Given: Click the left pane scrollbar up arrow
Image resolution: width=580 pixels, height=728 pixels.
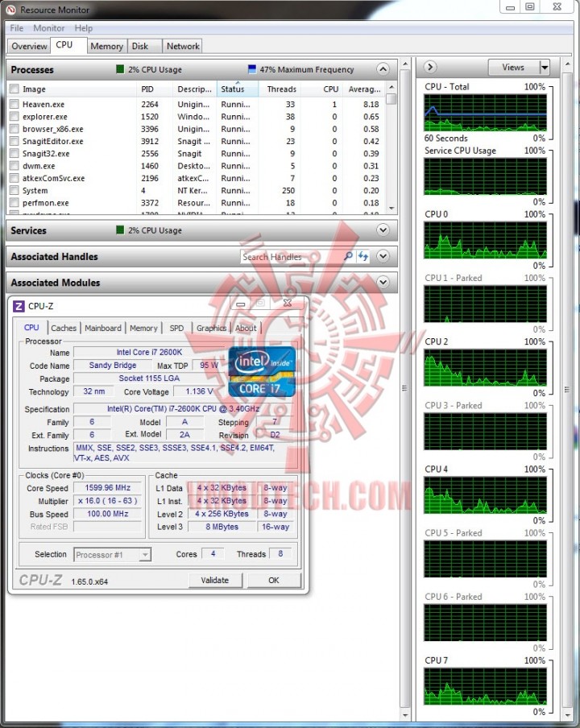Looking at the screenshot, I should [x=405, y=64].
